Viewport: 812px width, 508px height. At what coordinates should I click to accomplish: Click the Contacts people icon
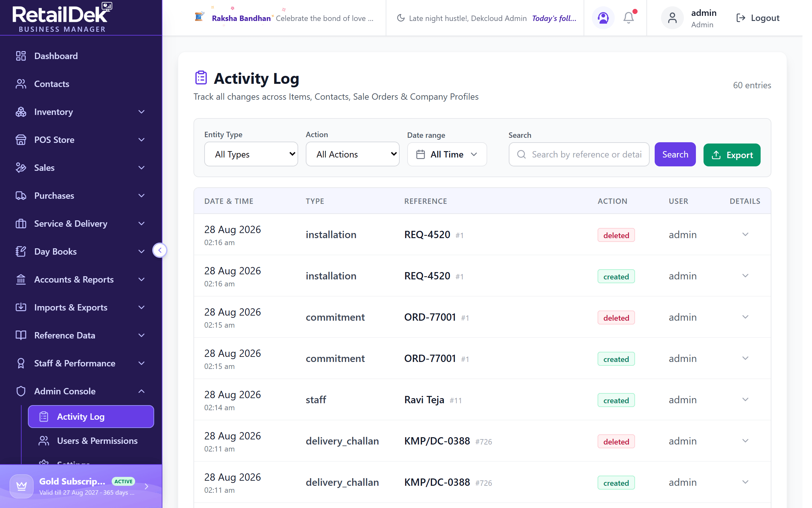[21, 84]
